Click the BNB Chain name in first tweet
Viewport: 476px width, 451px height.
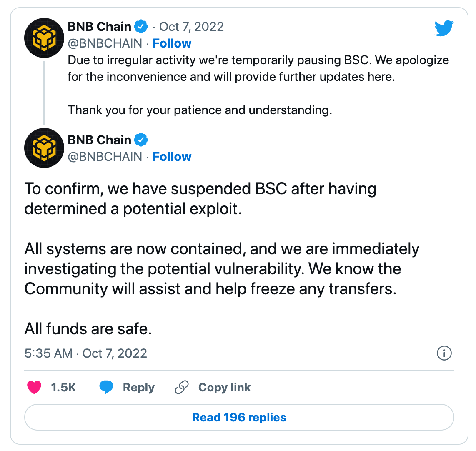point(99,27)
